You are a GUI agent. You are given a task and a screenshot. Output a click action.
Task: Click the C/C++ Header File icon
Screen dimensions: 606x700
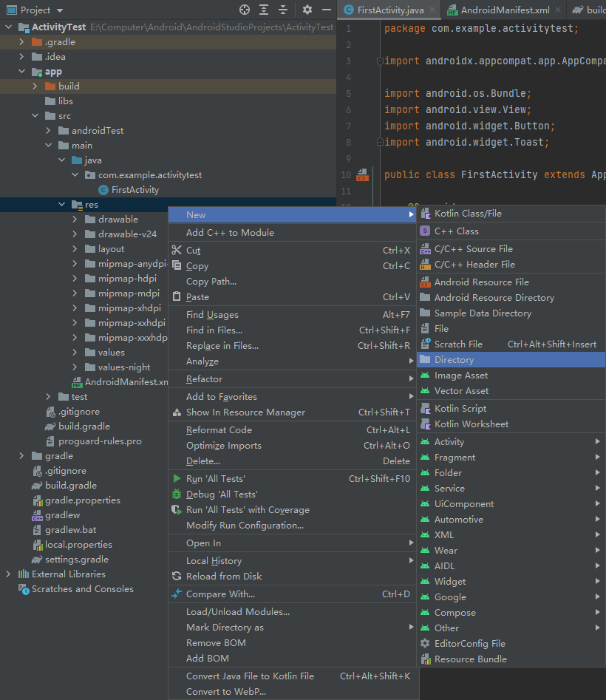coord(425,265)
